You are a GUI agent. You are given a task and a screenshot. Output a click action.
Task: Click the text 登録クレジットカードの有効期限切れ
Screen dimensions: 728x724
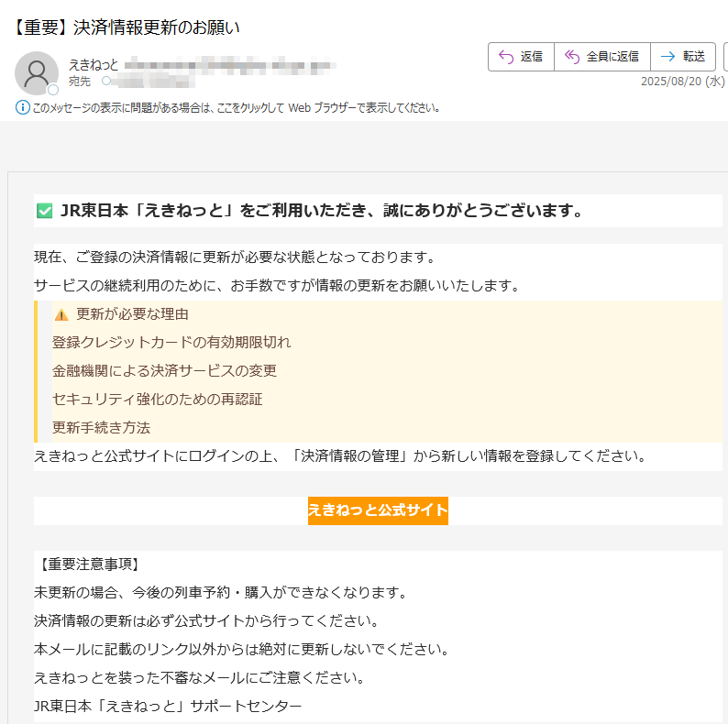pos(171,342)
